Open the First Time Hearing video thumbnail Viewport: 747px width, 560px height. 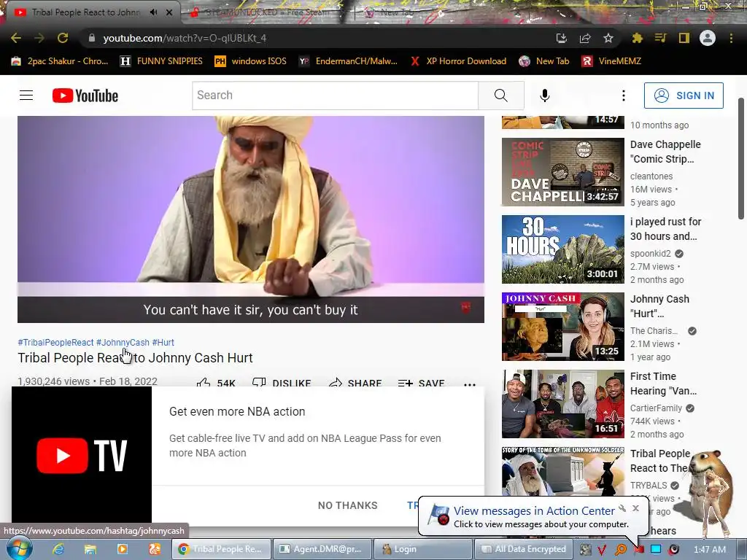tap(562, 404)
